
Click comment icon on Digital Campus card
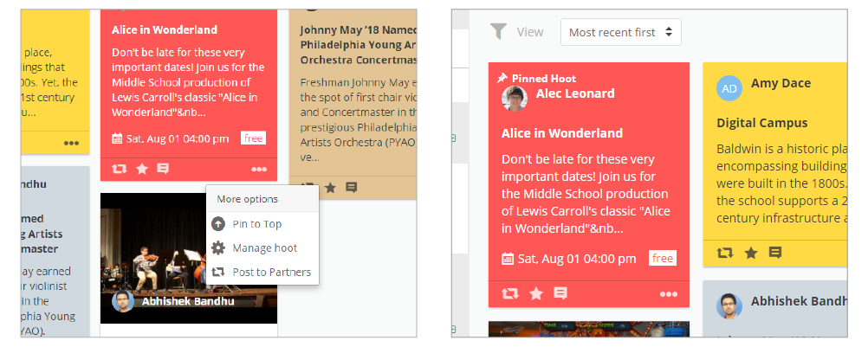(x=775, y=253)
